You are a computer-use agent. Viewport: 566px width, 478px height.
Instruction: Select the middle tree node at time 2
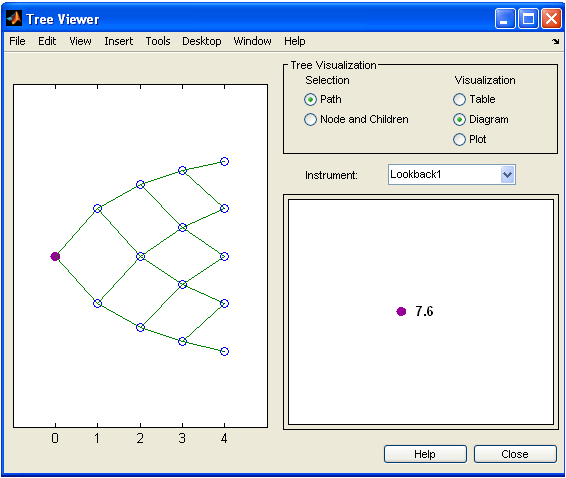[x=140, y=256]
